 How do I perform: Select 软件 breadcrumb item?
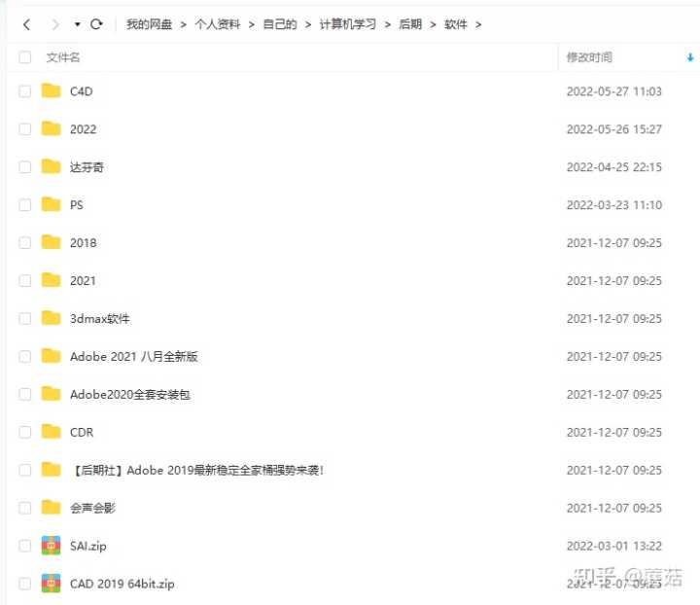pyautogui.click(x=455, y=24)
